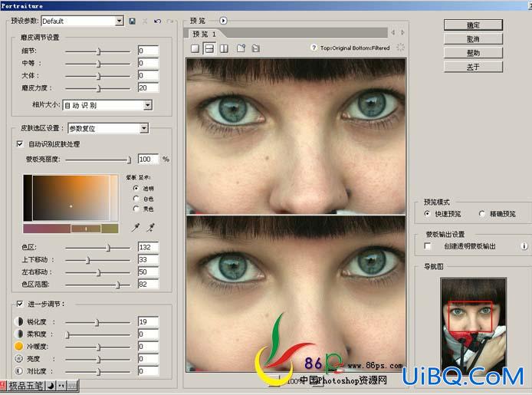Click the 亮度 brightness sun icon
This screenshot has width=532, height=395.
tap(18, 358)
